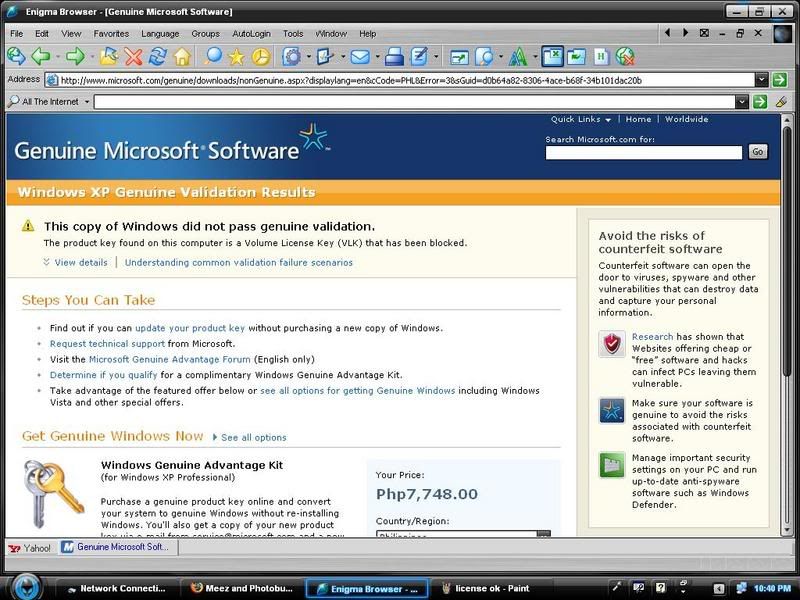
Task: Switch to the Yahoo! tab
Action: [30, 547]
